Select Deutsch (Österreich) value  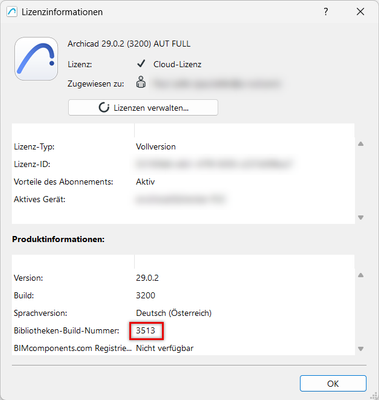(174, 313)
